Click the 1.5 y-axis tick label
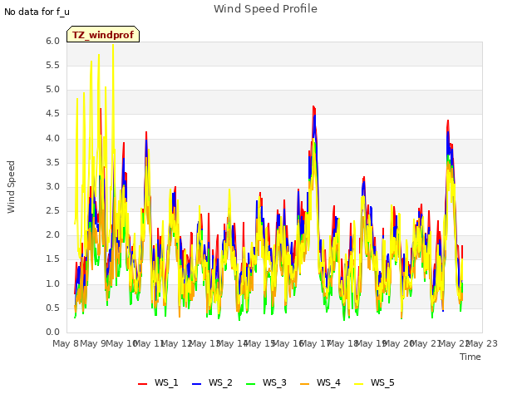 52,259
